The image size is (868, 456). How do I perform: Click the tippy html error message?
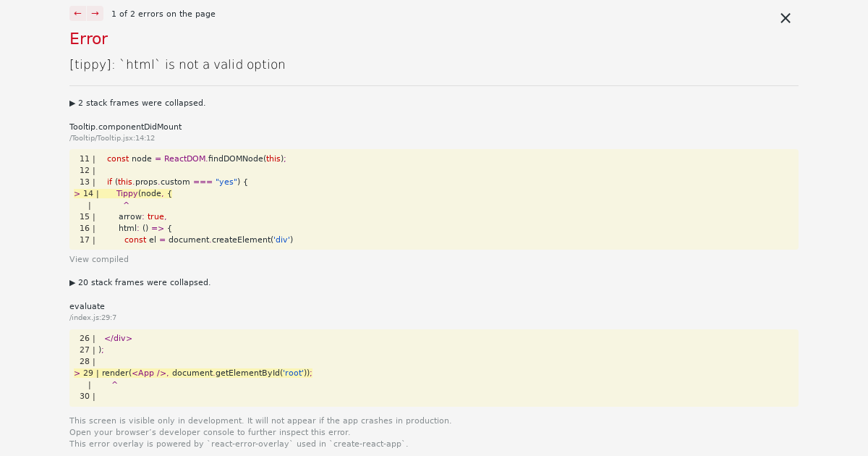coord(177,64)
